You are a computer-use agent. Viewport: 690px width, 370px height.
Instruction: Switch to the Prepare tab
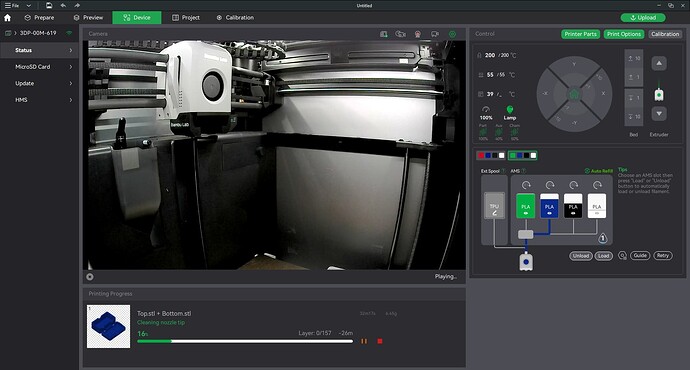tap(39, 18)
